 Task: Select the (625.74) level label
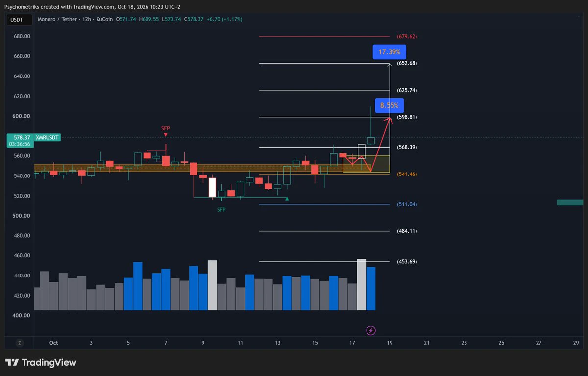click(x=407, y=90)
